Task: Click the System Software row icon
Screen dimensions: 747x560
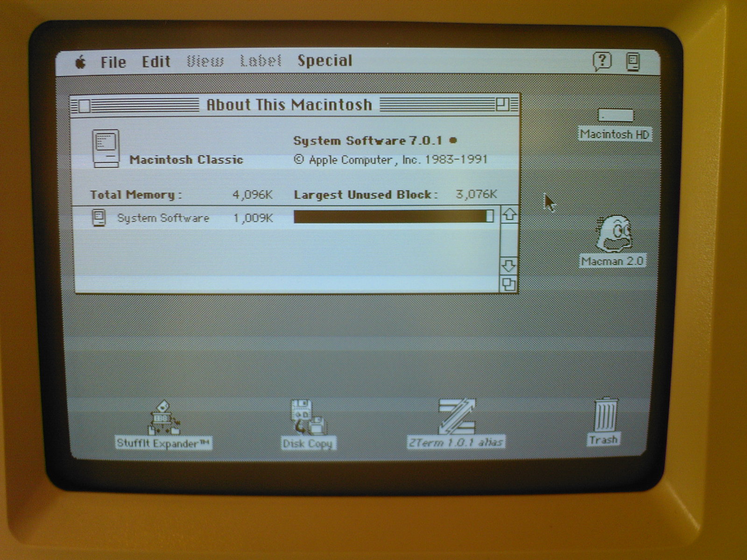Action: click(x=99, y=218)
